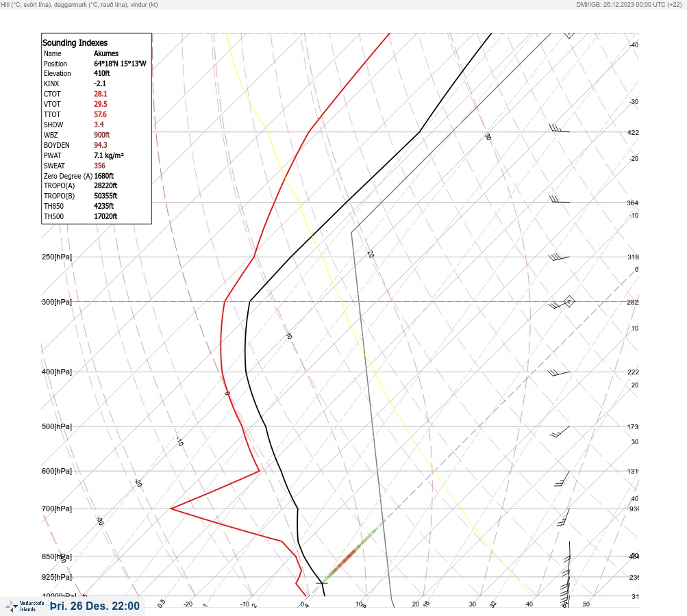687x616 pixels.
Task: Click the wind barb at 400 hPa level
Action: tap(558, 372)
